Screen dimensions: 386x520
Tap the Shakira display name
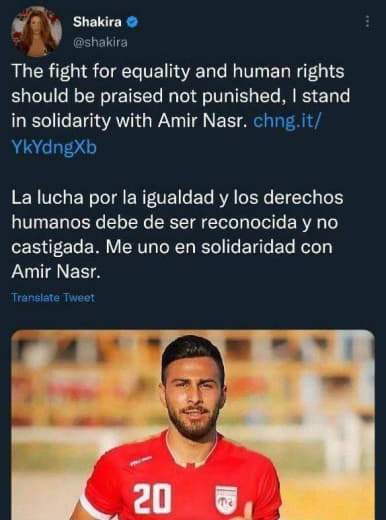(x=97, y=22)
